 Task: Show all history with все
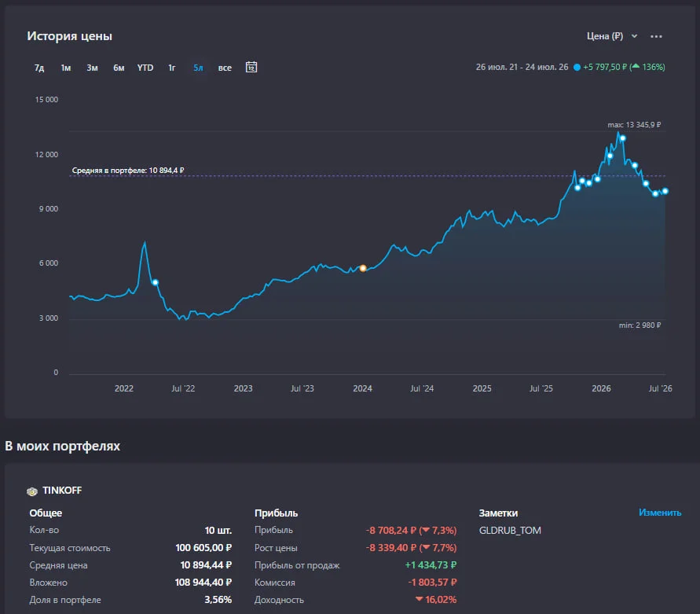[225, 68]
